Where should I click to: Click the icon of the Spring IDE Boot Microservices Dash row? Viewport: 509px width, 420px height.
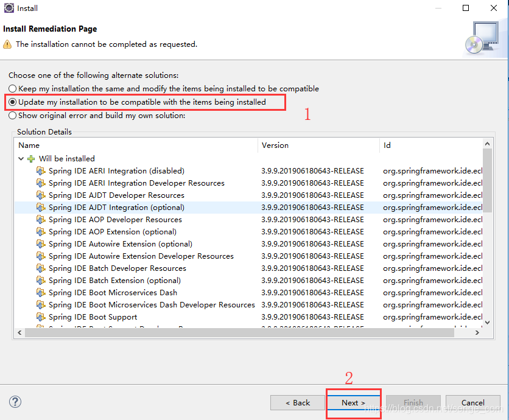[x=41, y=292]
